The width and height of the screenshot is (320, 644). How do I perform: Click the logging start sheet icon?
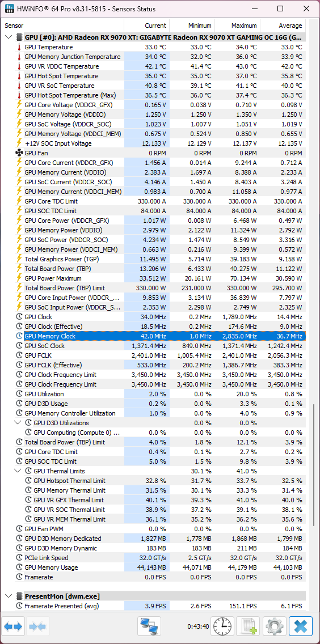pos(249,626)
